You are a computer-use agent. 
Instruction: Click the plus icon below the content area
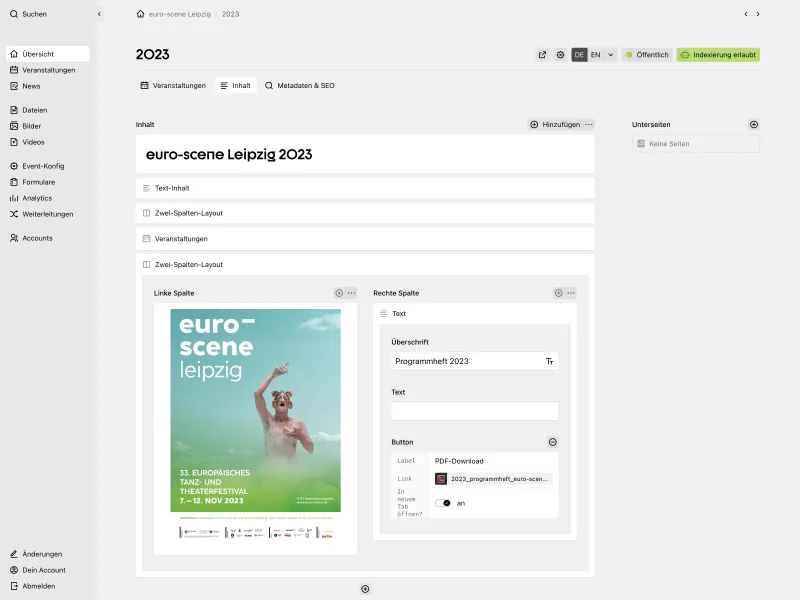tap(364, 588)
